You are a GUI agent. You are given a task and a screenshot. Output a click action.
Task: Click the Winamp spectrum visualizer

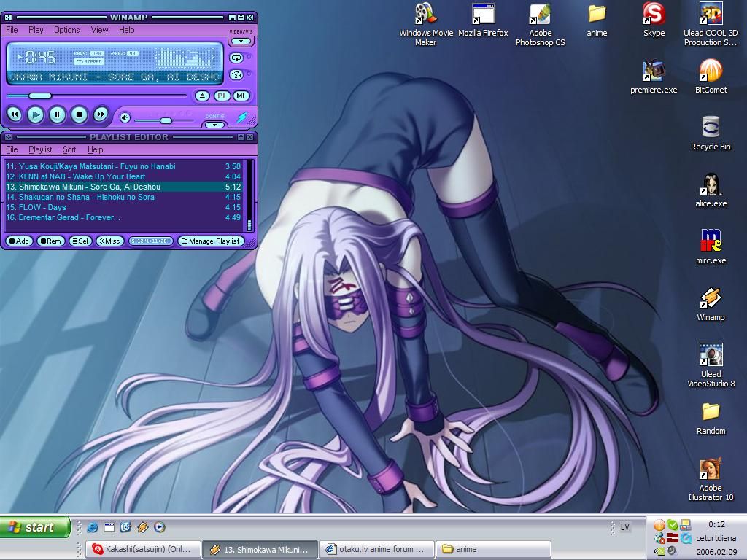pos(184,58)
